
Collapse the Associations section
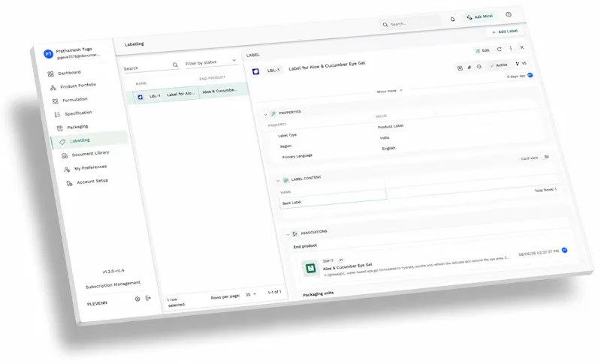(x=288, y=234)
